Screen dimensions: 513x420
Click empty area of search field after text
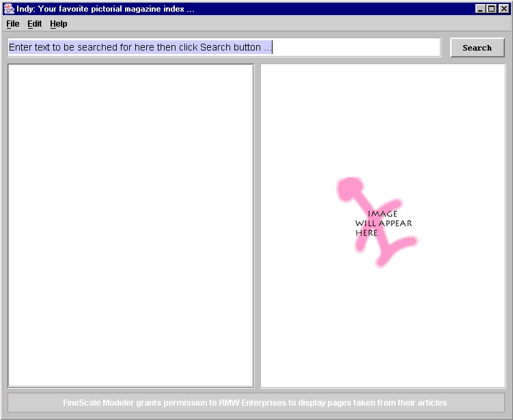[x=355, y=47]
